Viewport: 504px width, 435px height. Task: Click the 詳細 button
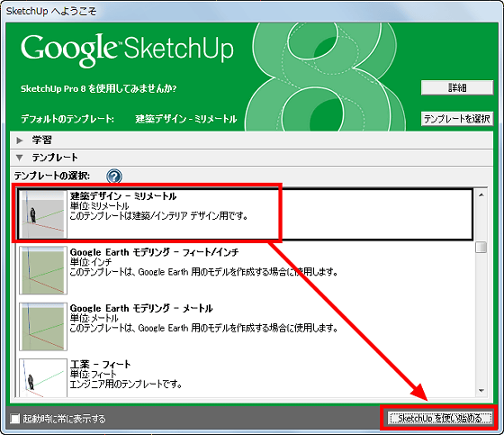click(x=457, y=87)
